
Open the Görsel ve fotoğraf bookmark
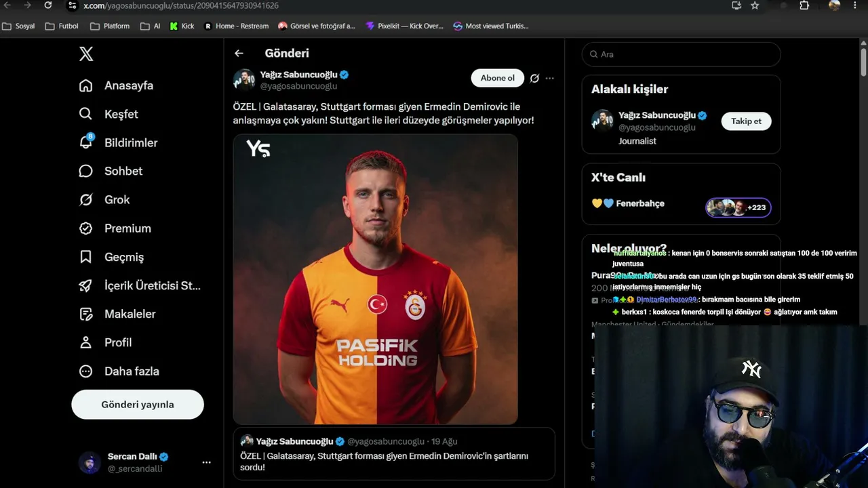(x=317, y=26)
